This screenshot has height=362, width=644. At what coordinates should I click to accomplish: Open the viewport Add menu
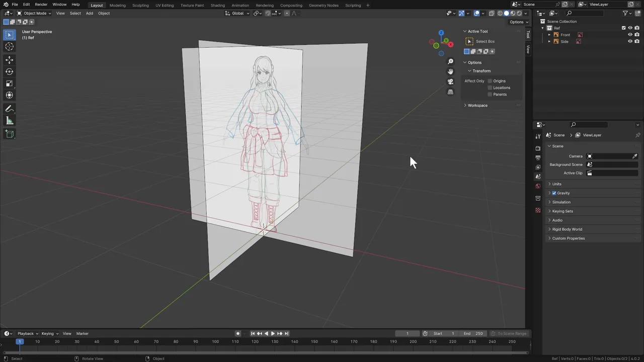click(89, 14)
